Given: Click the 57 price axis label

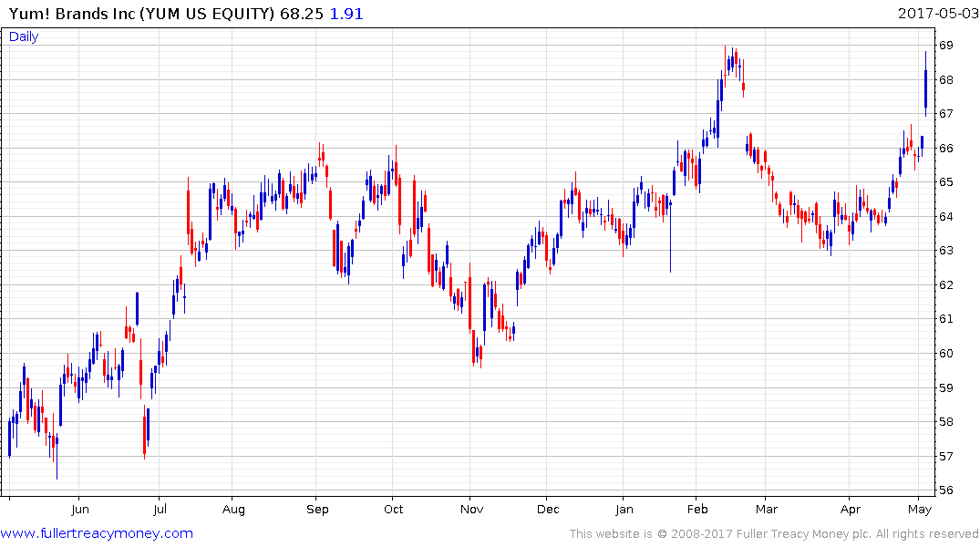Looking at the screenshot, I should click(x=945, y=457).
